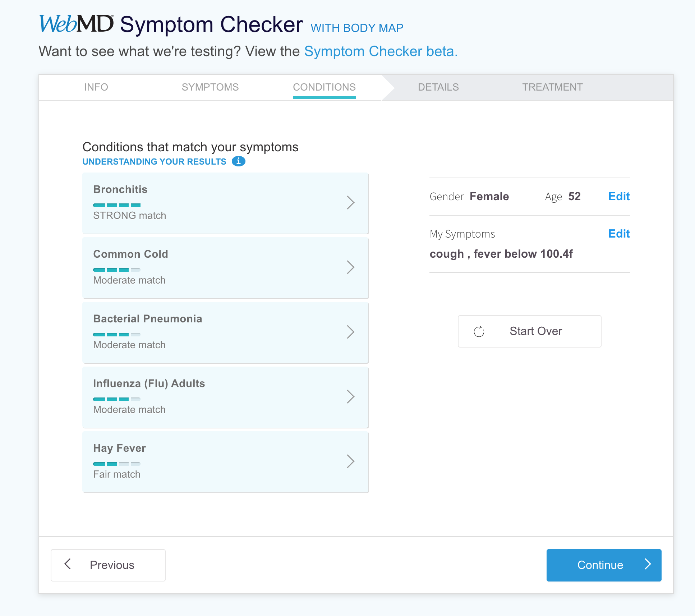The height and width of the screenshot is (616, 695).
Task: Open Influenza (Flu) Adults chevron arrow
Action: coord(351,397)
